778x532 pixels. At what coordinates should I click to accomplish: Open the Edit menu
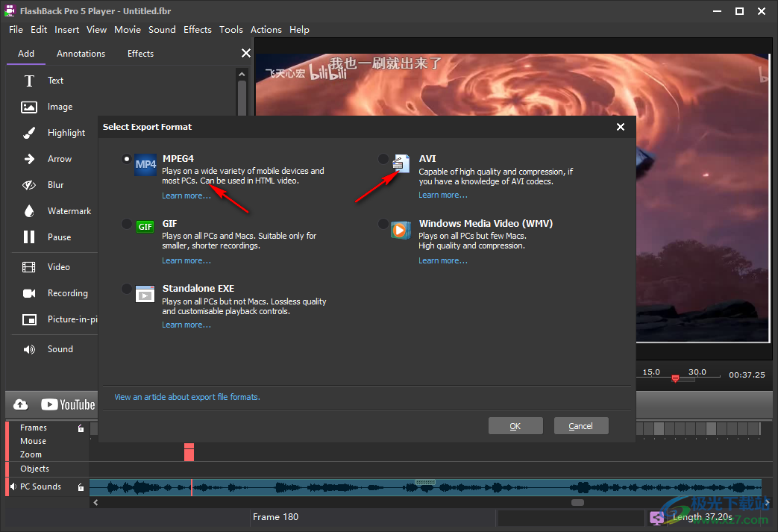(39, 30)
